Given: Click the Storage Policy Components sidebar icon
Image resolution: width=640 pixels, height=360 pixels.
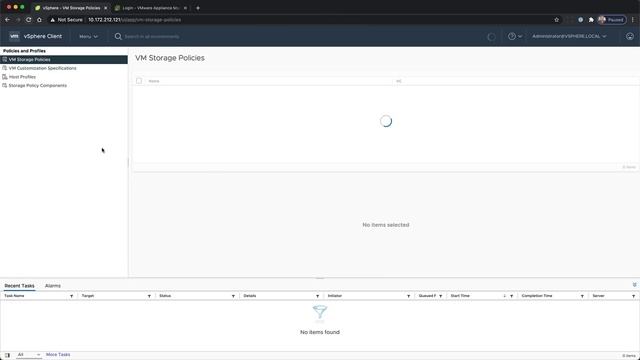Looking at the screenshot, I should click(x=5, y=85).
